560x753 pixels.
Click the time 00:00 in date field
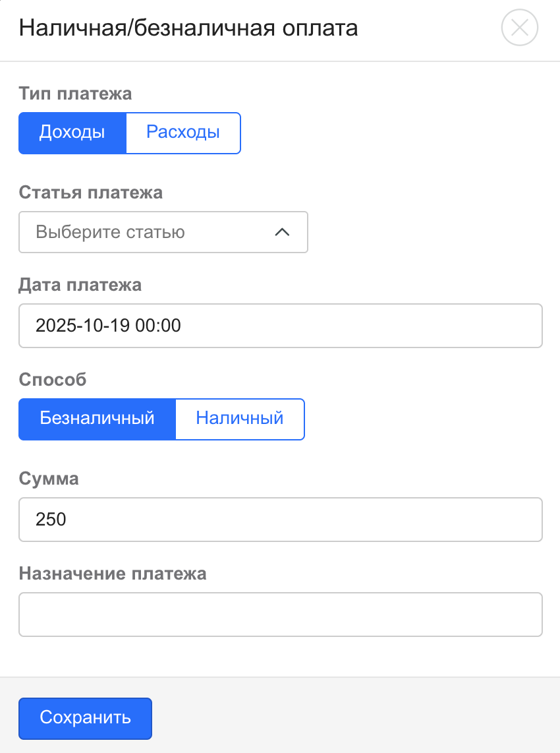(x=158, y=326)
